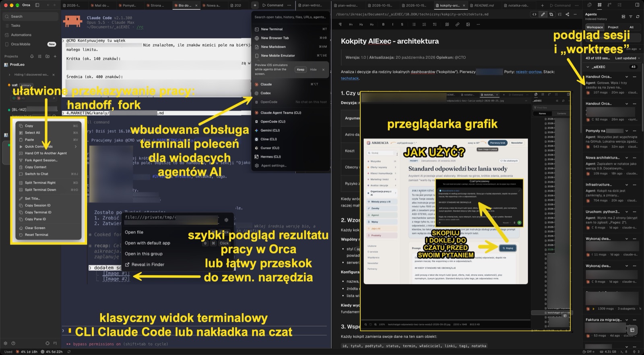The height and width of the screenshot is (355, 644).
Task: Open the Quick Commands submenu
Action: coord(48,146)
